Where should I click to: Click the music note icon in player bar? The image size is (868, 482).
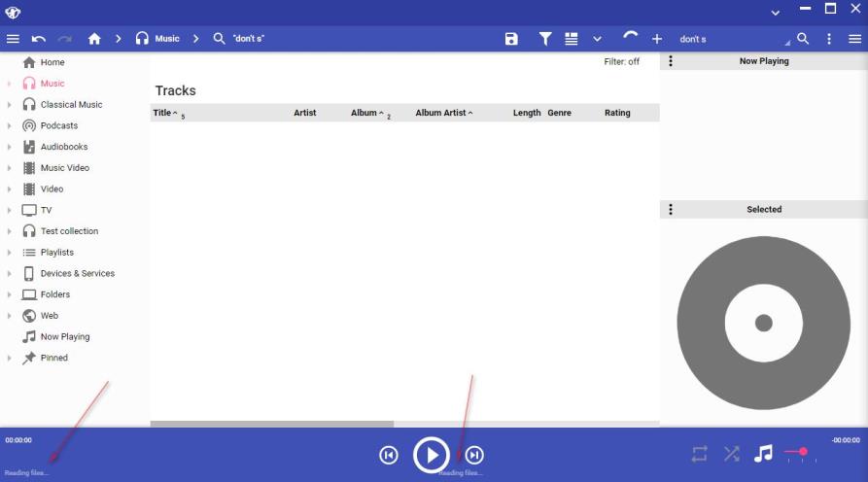pyautogui.click(x=764, y=454)
